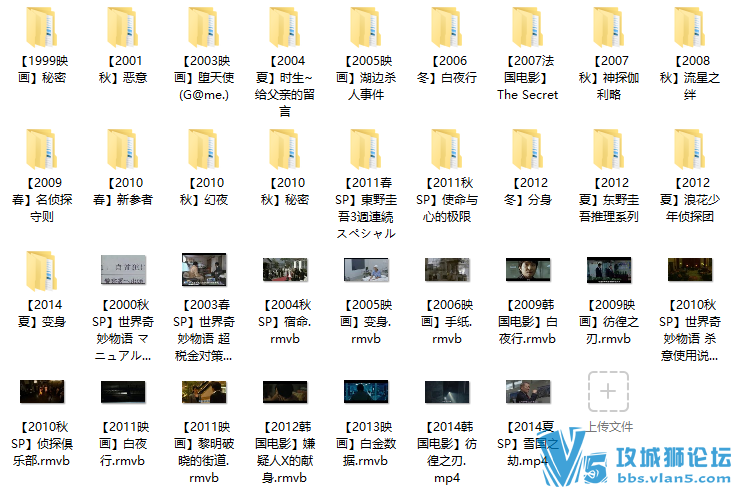Screen dimensions: 736x492
Task: Select the 【2014夏SP】雪国之劫.mp4 thumbnail
Action: coord(528,392)
